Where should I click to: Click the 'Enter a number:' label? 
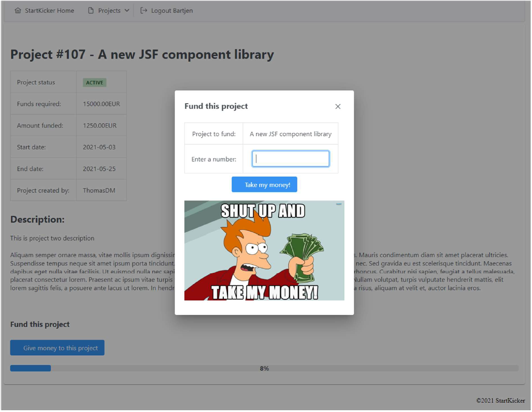pos(214,159)
